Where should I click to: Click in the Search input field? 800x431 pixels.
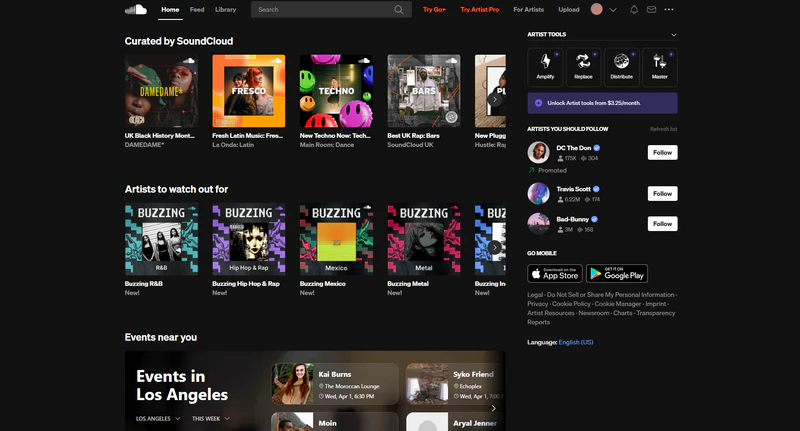tap(324, 10)
